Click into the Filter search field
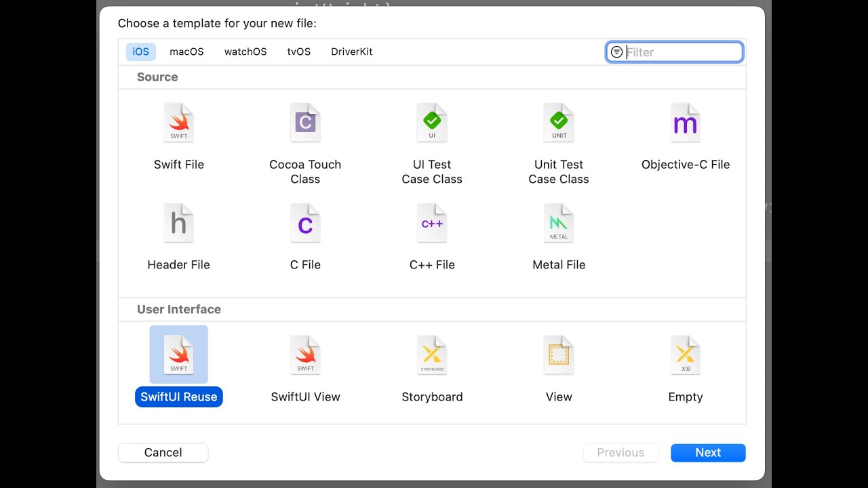 (681, 52)
